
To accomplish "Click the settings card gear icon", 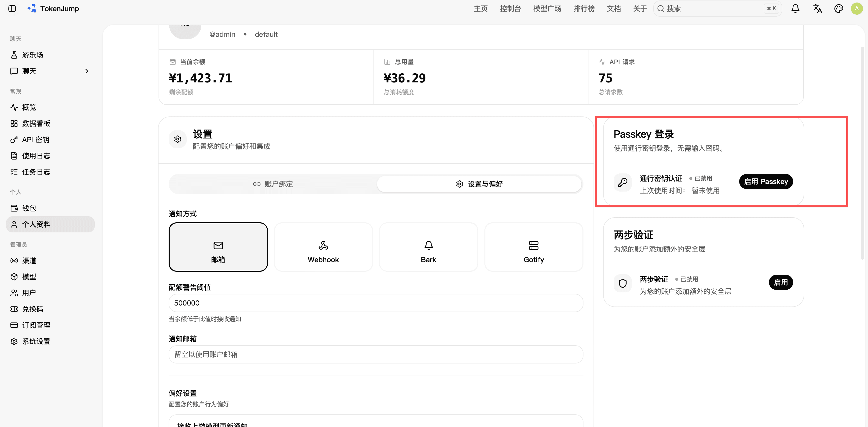I will coord(178,139).
